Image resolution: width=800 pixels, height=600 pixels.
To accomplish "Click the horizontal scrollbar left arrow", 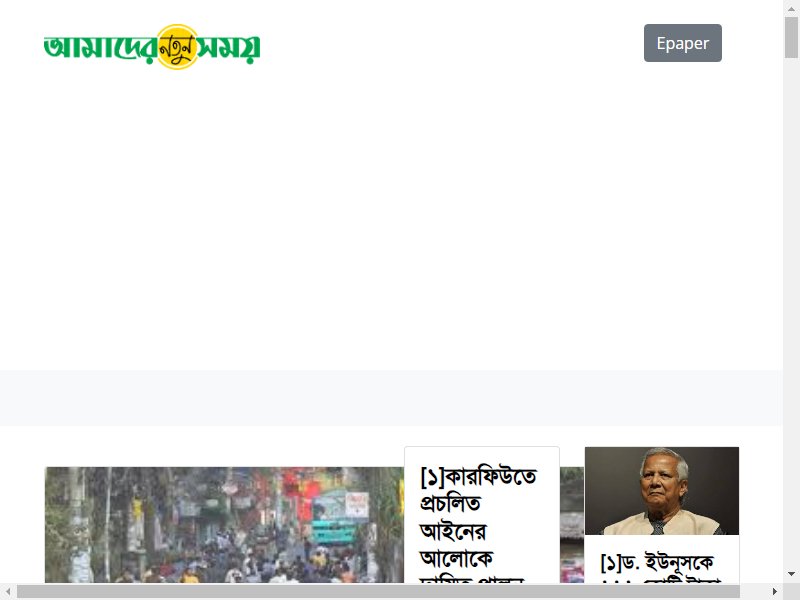I will (8, 591).
